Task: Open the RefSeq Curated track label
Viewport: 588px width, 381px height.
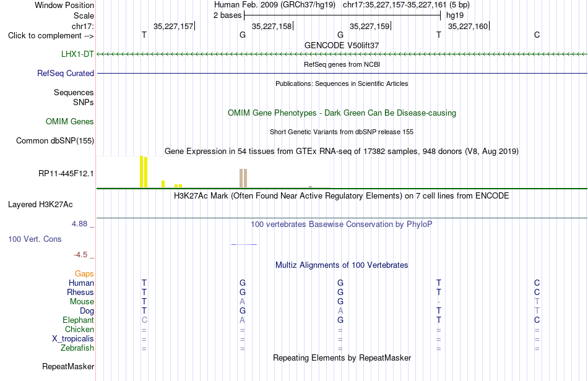Action: (65, 73)
